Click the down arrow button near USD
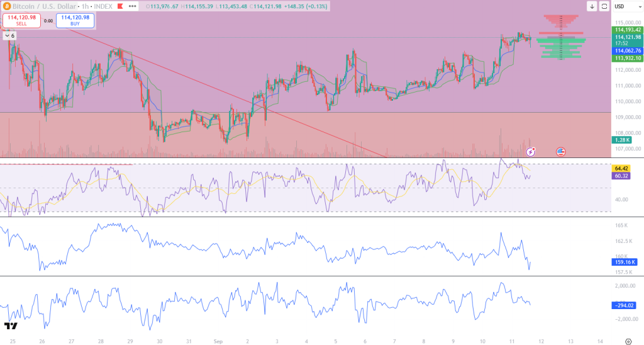 (x=592, y=6)
